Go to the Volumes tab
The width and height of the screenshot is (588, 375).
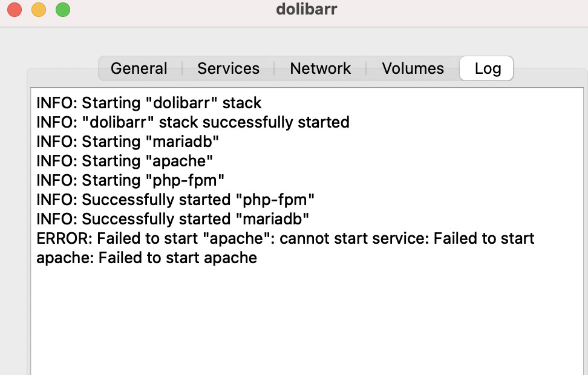413,68
